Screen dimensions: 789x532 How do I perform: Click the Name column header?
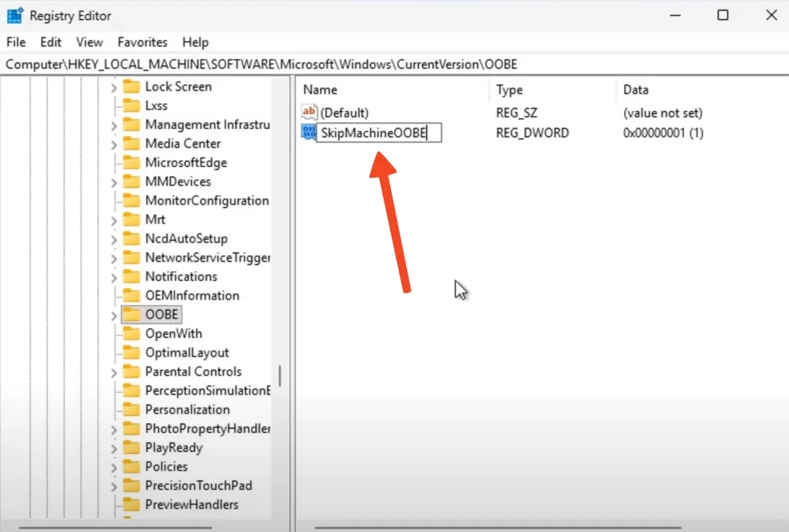[x=321, y=90]
